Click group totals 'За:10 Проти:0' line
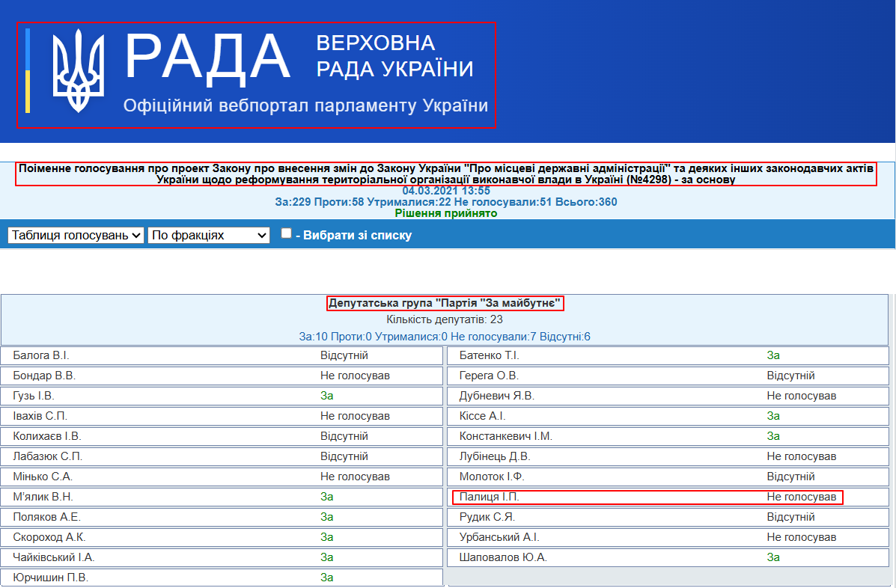 click(x=445, y=337)
